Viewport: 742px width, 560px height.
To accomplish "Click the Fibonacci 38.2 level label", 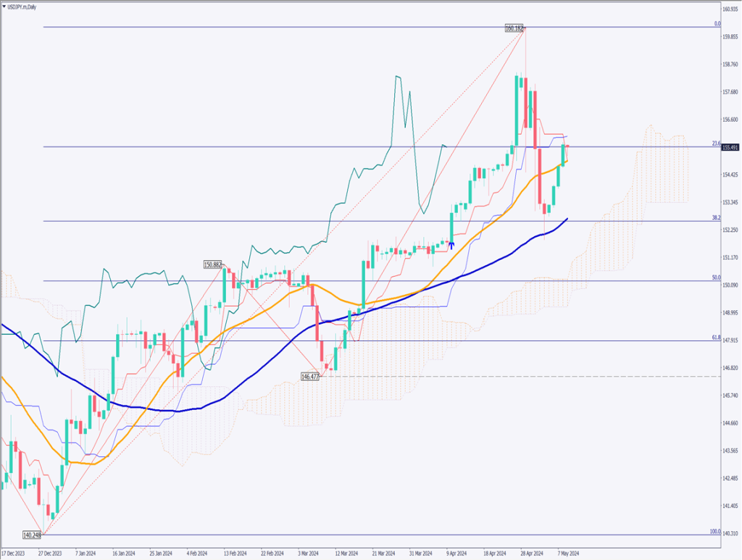I will pyautogui.click(x=716, y=217).
